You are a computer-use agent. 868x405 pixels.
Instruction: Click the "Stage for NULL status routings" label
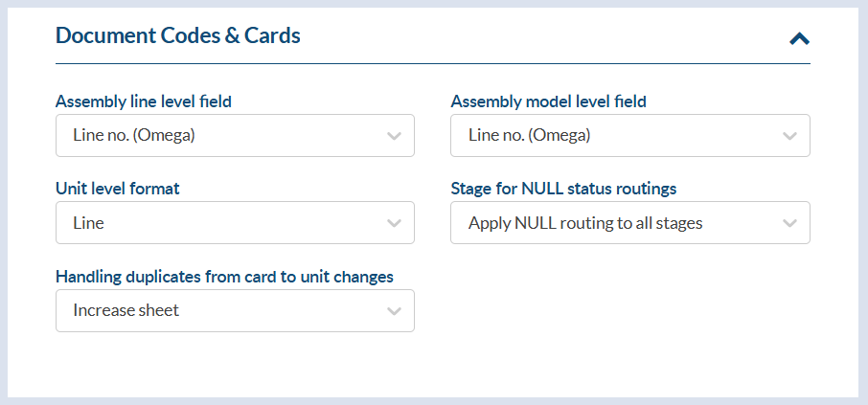(x=563, y=189)
